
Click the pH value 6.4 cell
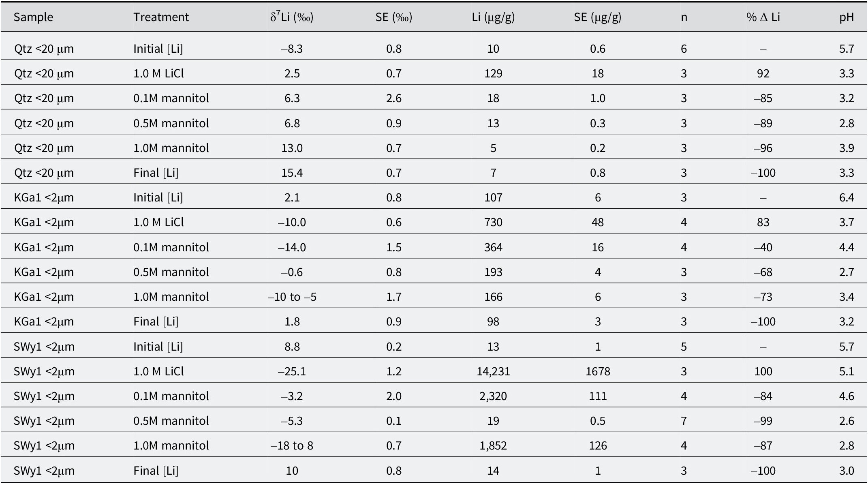click(847, 197)
